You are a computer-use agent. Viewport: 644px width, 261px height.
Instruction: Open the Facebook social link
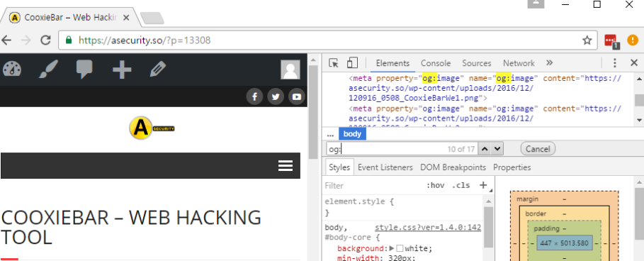click(254, 96)
